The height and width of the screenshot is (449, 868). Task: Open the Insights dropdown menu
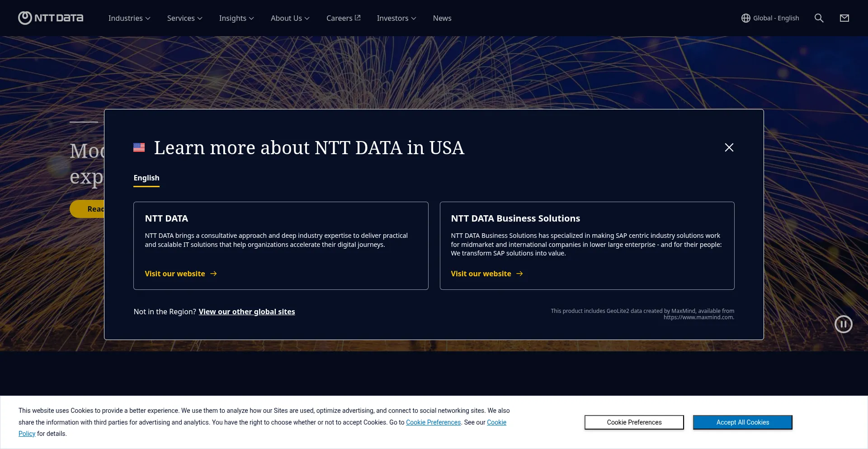tap(236, 18)
